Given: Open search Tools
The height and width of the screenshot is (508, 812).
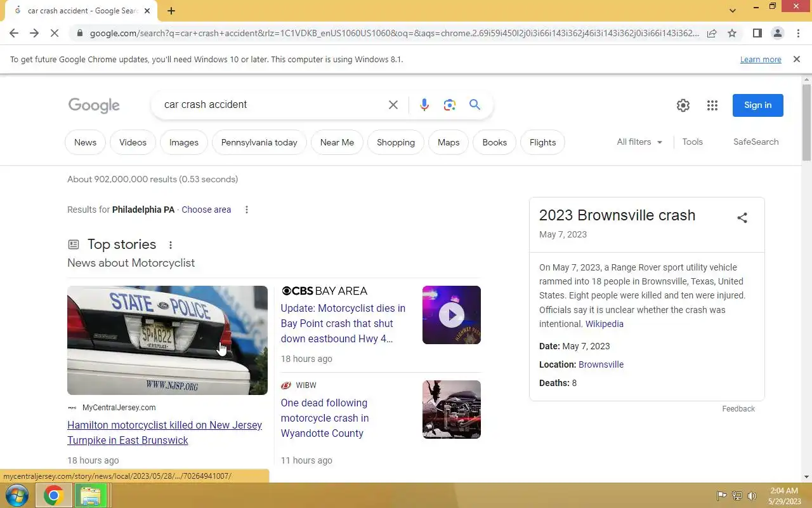Looking at the screenshot, I should pos(692,142).
